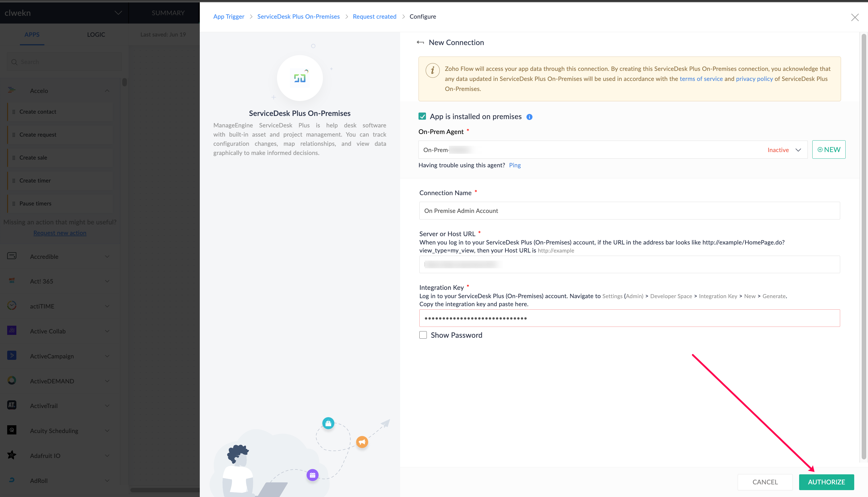Screen dimensions: 868x497
Task: Click the Connection Name input field
Action: point(629,211)
